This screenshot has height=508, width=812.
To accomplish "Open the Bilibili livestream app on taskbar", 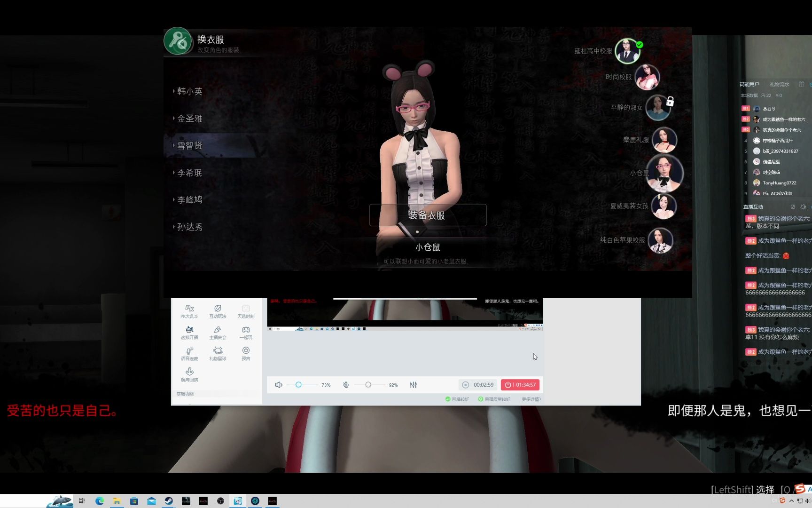I will 238,501.
